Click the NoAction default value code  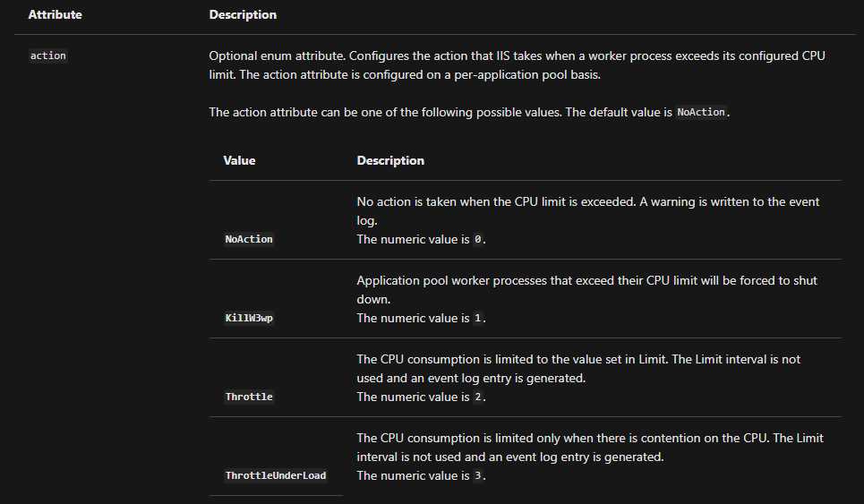pyautogui.click(x=701, y=112)
